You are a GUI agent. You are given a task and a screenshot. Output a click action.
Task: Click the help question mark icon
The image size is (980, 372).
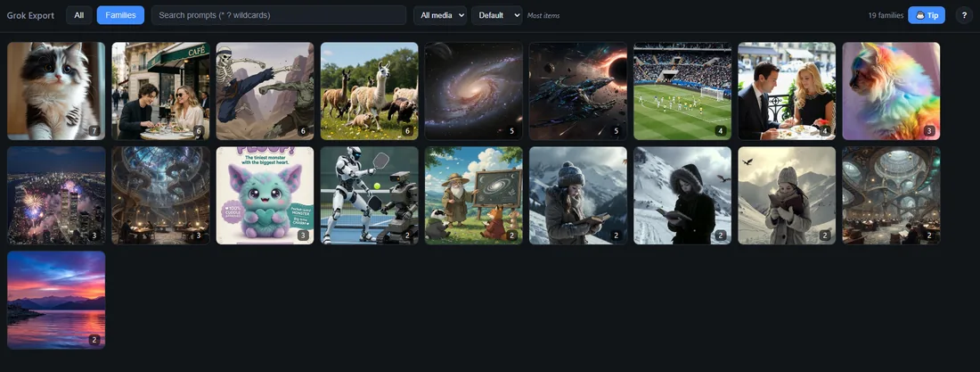click(964, 15)
